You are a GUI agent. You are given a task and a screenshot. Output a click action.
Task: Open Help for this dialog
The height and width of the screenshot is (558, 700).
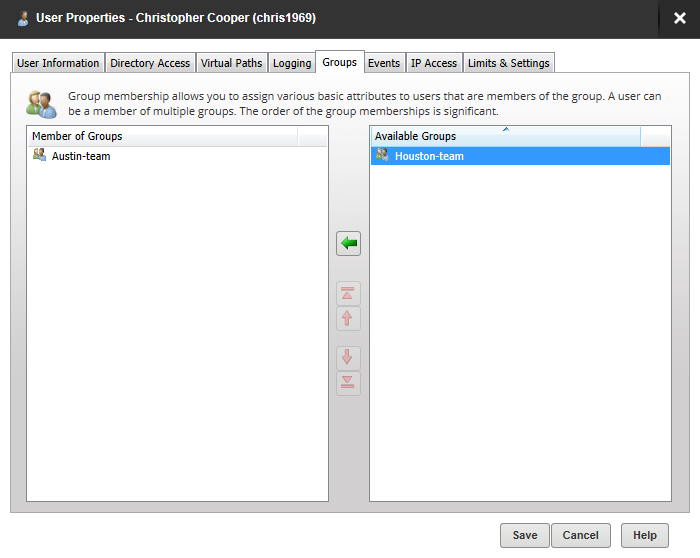pyautogui.click(x=645, y=535)
